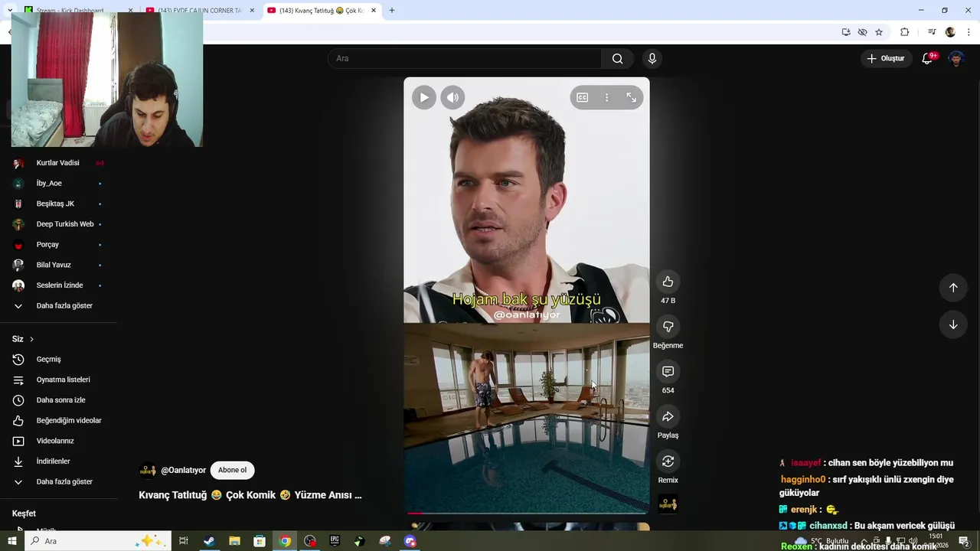Close the Kıvanç Tatlıtuğ tab
Screen dimensions: 980x551
click(373, 11)
